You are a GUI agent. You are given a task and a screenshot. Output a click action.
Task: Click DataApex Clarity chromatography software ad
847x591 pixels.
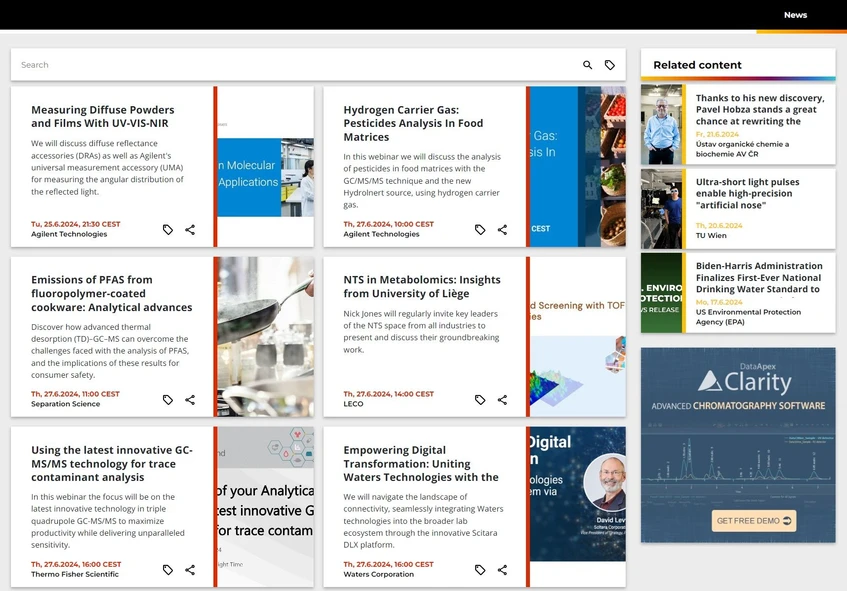(x=738, y=445)
